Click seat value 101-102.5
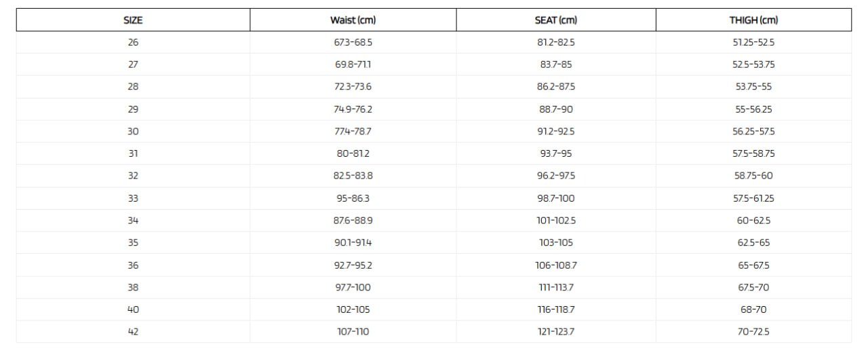The height and width of the screenshot is (357, 868). click(556, 221)
